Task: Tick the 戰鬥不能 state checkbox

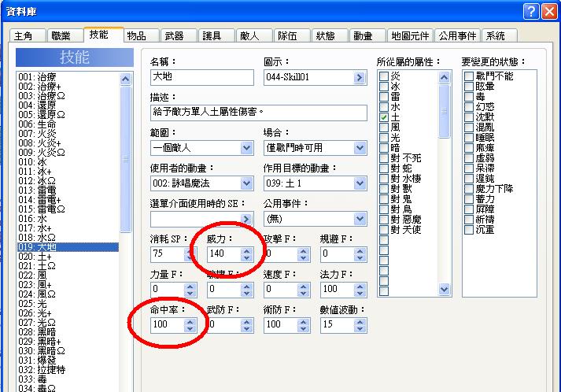Action: click(x=469, y=76)
